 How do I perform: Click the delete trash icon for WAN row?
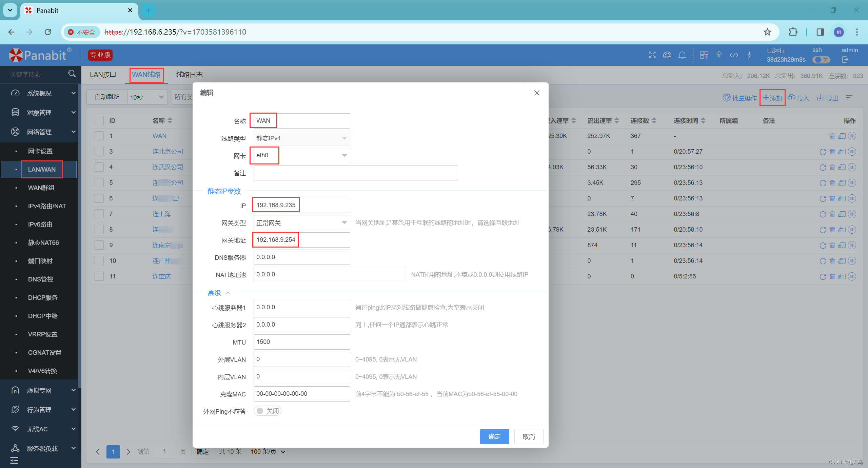[832, 136]
